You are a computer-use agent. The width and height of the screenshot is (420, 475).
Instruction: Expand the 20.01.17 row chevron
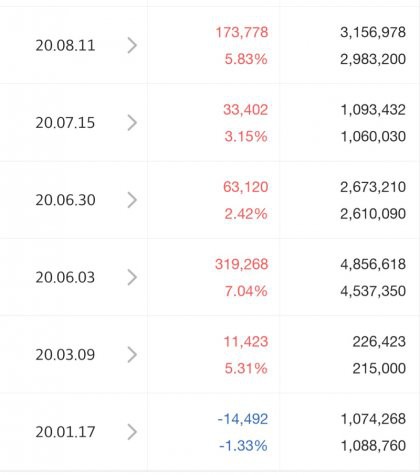pos(132,432)
